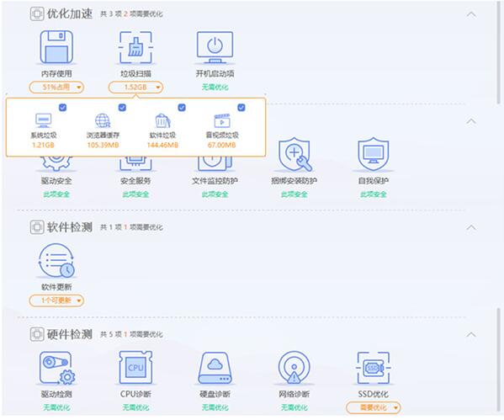The width and height of the screenshot is (504, 420).
Task: Click the 网络诊断 warning icon
Action: [294, 367]
